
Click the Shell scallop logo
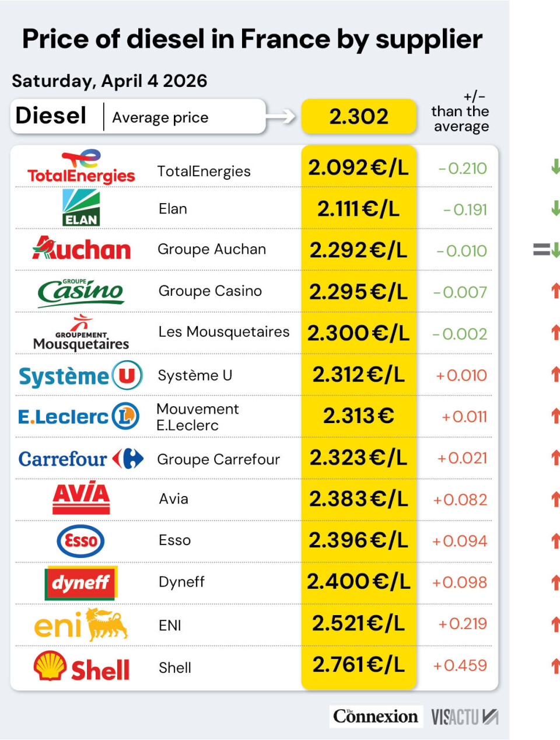[81, 667]
